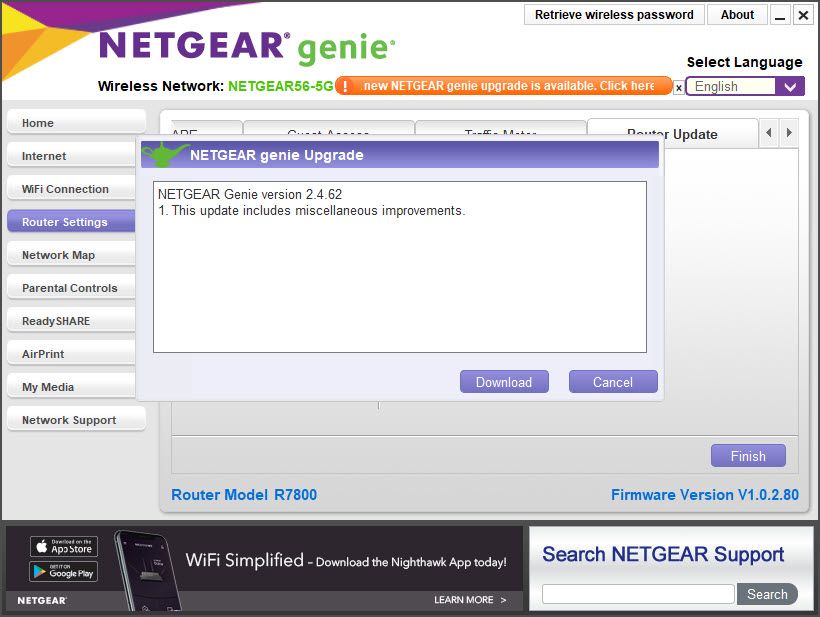Image resolution: width=820 pixels, height=617 pixels.
Task: Cancel the genie upgrade dialog
Action: 613,381
